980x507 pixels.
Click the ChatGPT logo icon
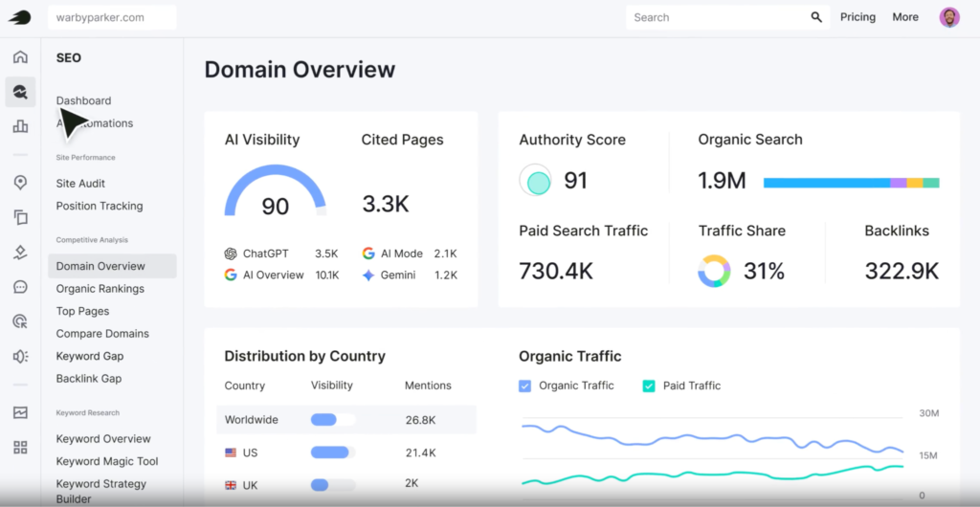[231, 253]
